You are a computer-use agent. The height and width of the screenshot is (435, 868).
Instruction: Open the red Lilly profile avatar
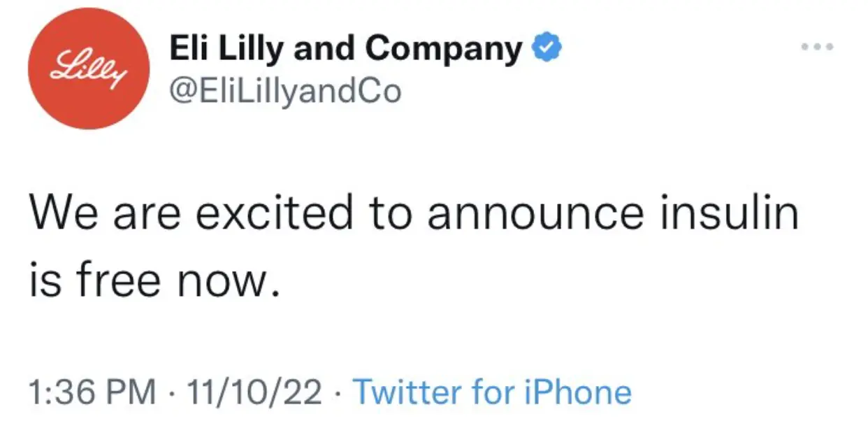pyautogui.click(x=88, y=69)
